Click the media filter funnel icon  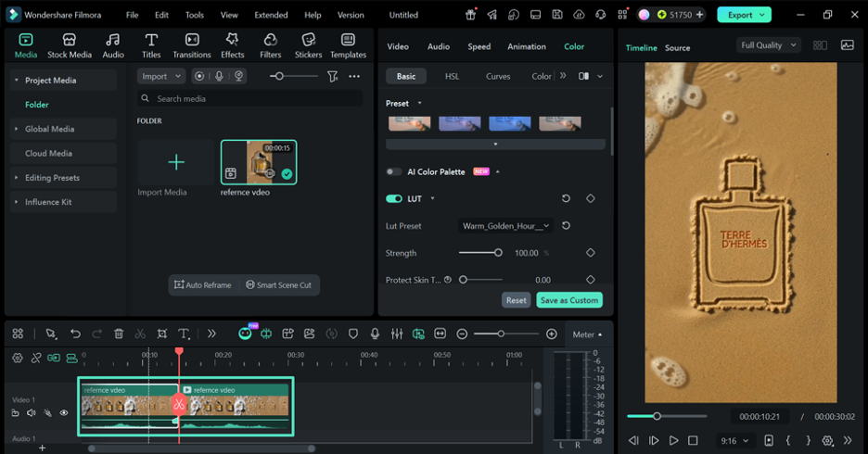click(x=332, y=76)
